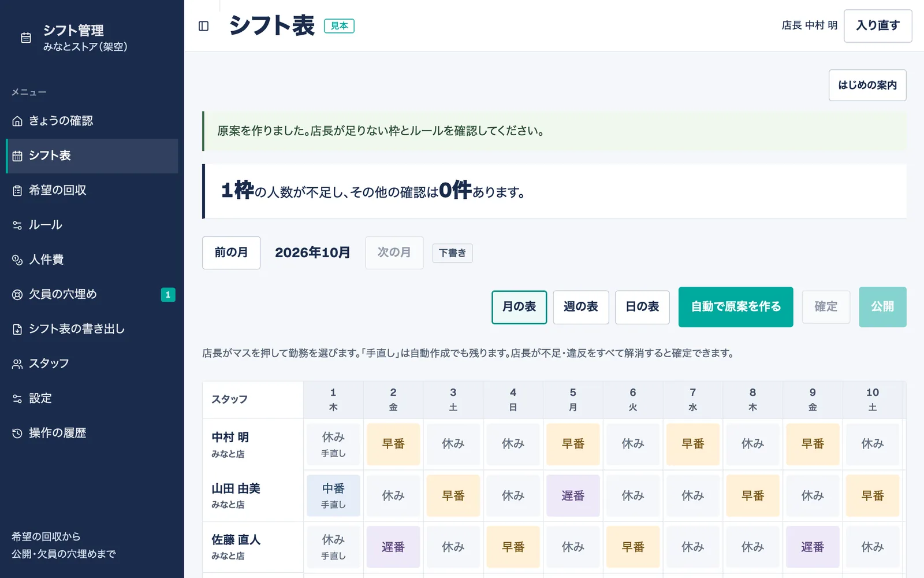Open 人件費 menu item
924x578 pixels.
coord(92,260)
